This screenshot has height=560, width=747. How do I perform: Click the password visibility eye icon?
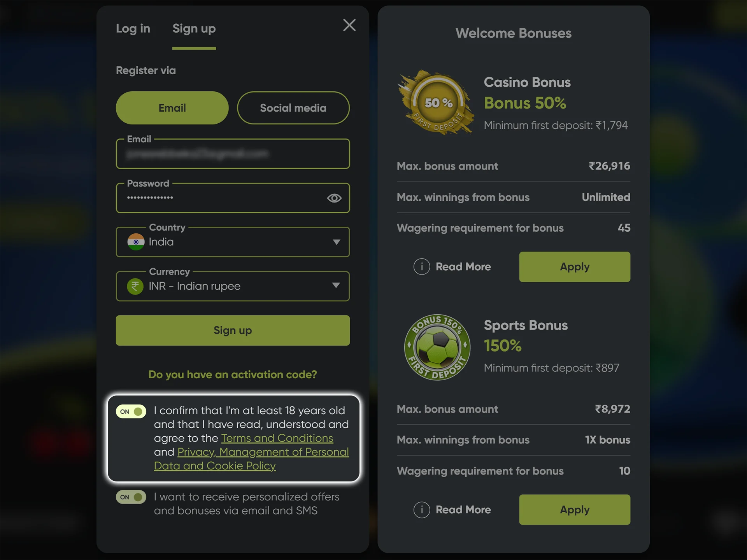tap(334, 198)
